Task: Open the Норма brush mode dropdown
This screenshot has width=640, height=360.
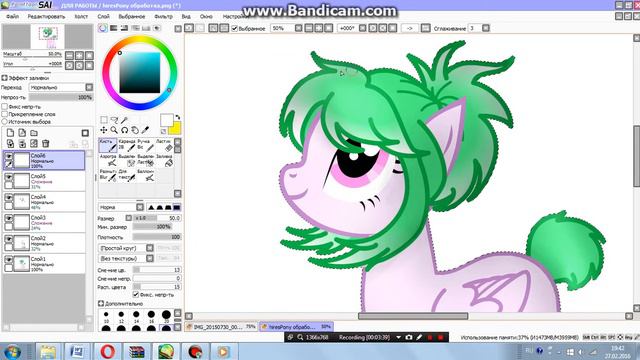Action: (x=140, y=207)
